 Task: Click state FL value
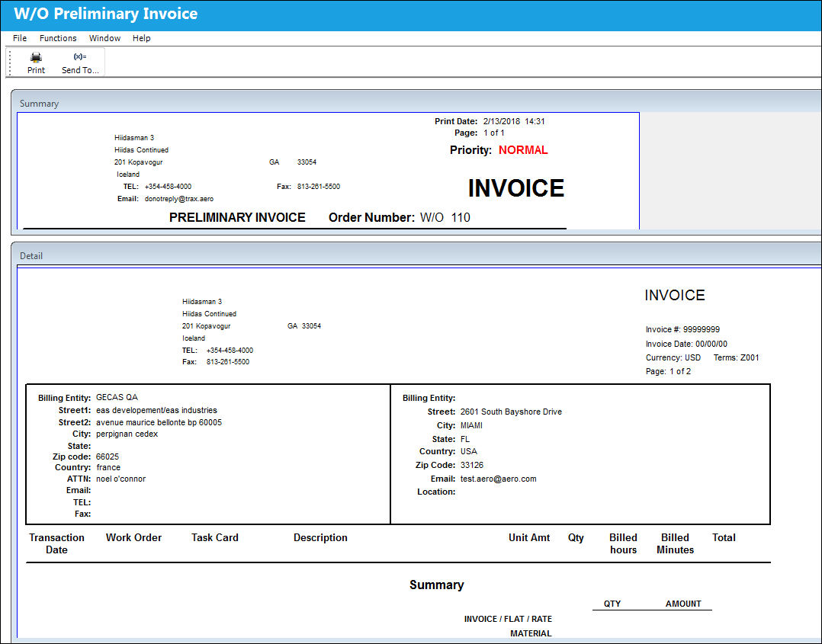(465, 439)
